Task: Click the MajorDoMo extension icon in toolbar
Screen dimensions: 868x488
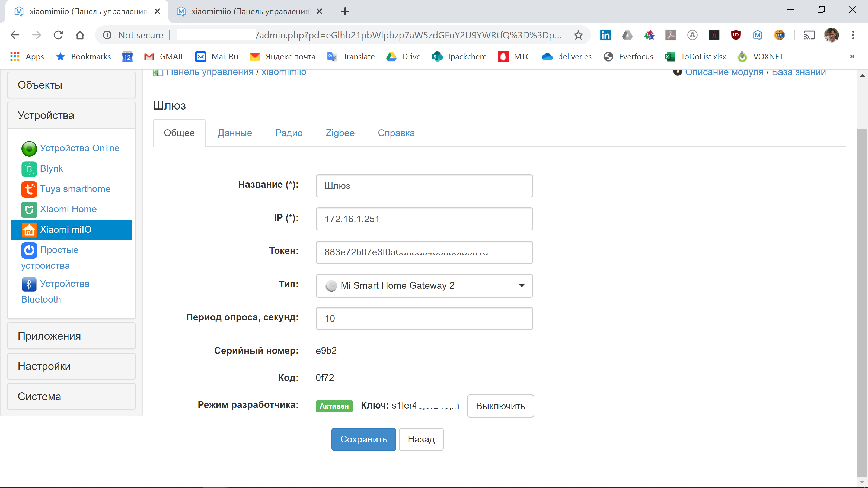Action: coord(758,35)
